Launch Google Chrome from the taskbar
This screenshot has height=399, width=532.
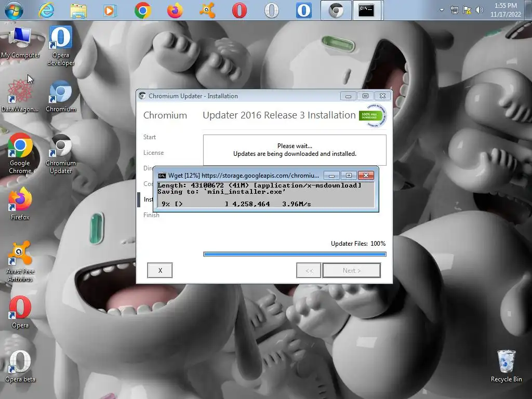click(x=142, y=10)
